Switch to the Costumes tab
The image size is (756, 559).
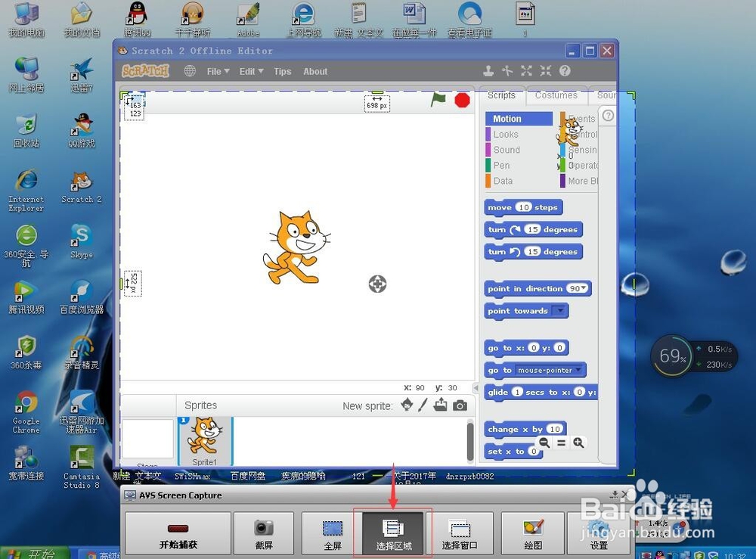[x=556, y=95]
